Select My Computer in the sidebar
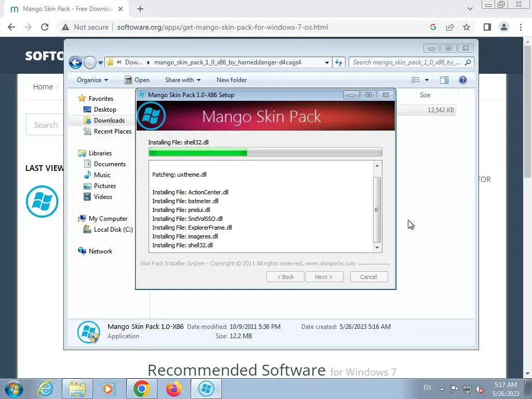The height and width of the screenshot is (399, 532). pyautogui.click(x=108, y=219)
